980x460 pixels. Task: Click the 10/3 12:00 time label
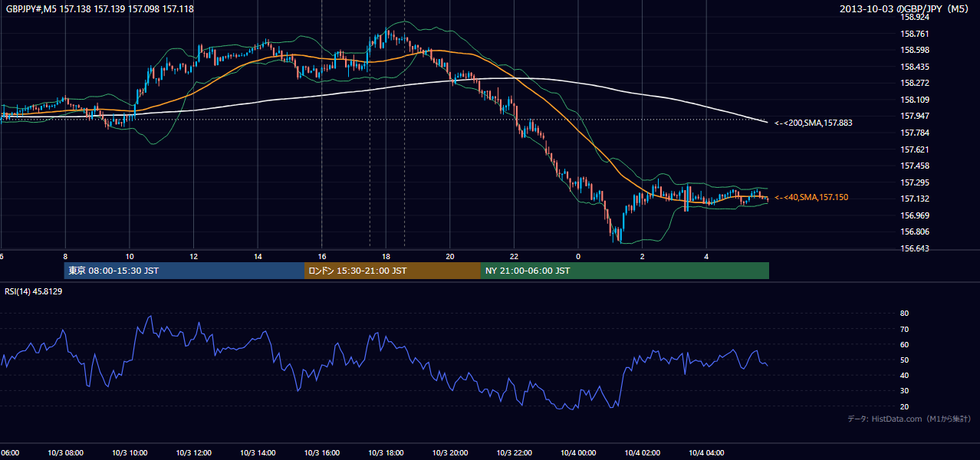click(193, 453)
